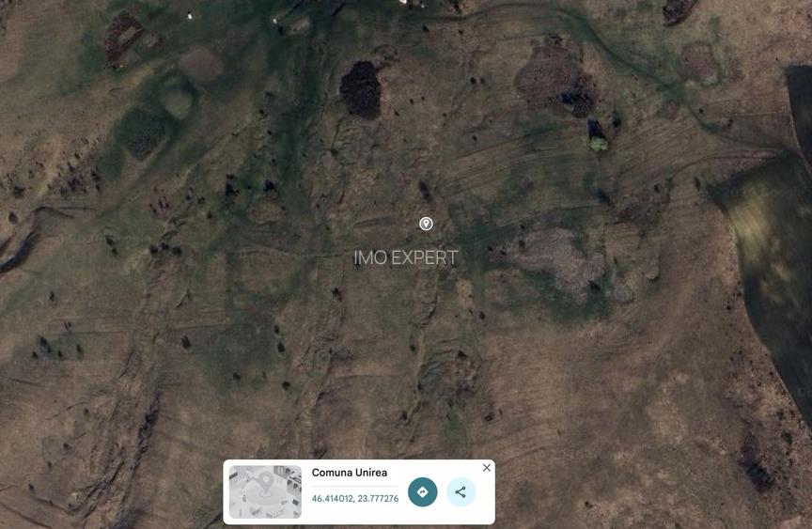812x529 pixels.
Task: Click the Directions button in the info card
Action: [x=423, y=491]
